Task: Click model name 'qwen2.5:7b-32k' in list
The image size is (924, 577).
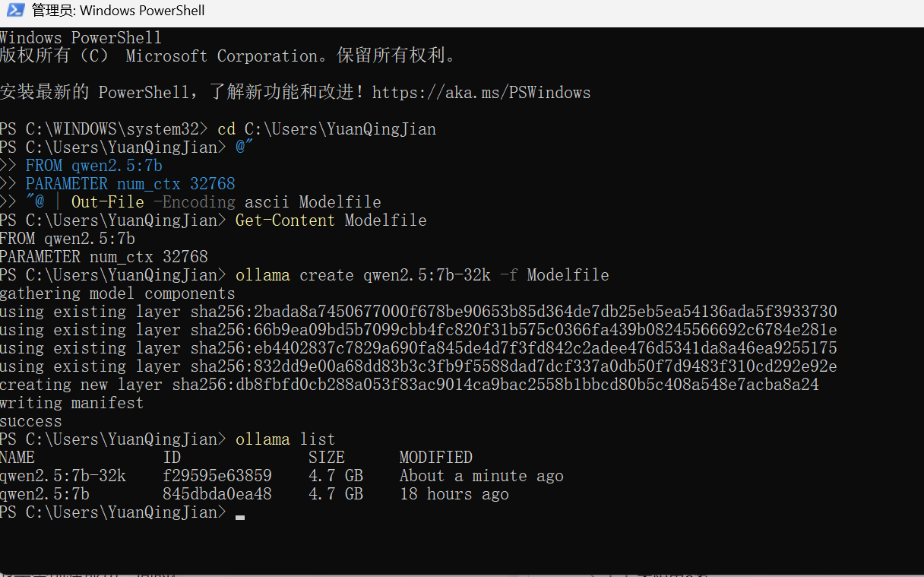Action: [63, 476]
